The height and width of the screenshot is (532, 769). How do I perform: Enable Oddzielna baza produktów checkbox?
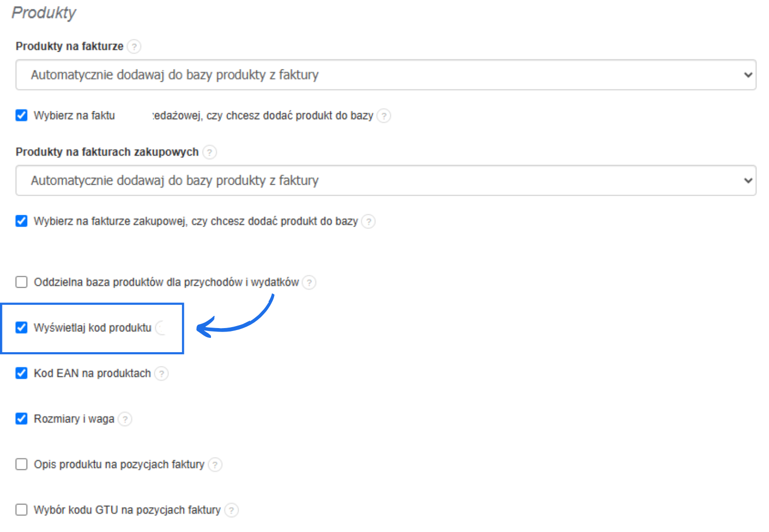pyautogui.click(x=21, y=282)
